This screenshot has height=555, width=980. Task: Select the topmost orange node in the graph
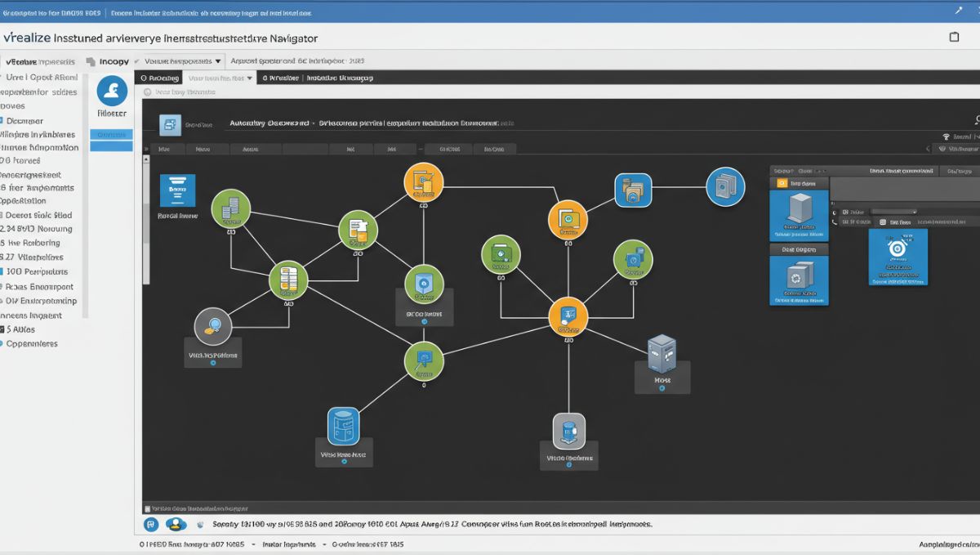click(x=423, y=182)
